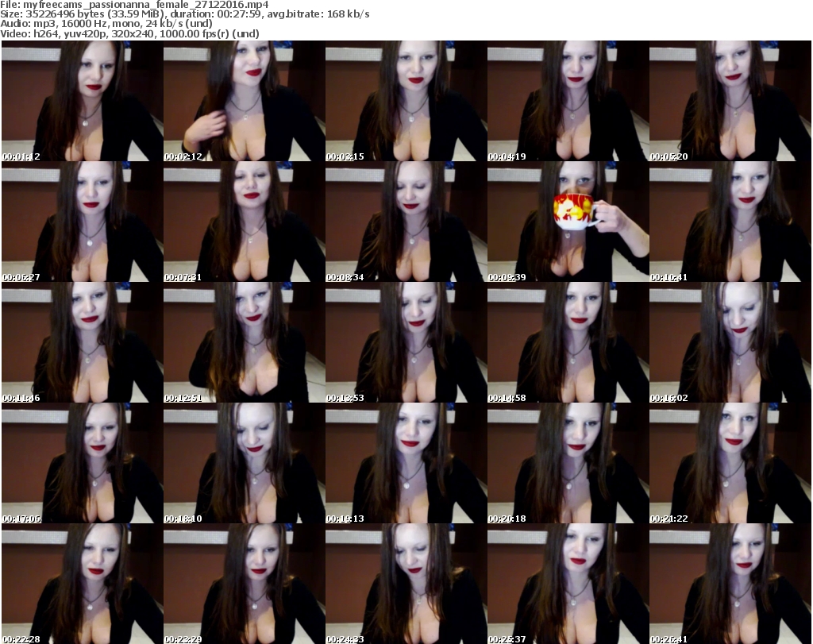Viewport: 813px width, 644px height.
Task: Select the thumbnail stamped 00:11:46
Action: coord(82,342)
